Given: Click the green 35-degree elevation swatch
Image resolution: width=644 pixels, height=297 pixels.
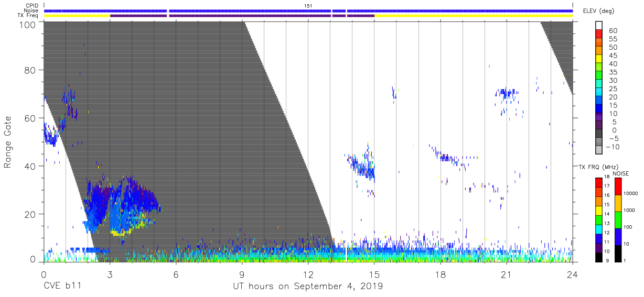Looking at the screenshot, I should (x=599, y=75).
